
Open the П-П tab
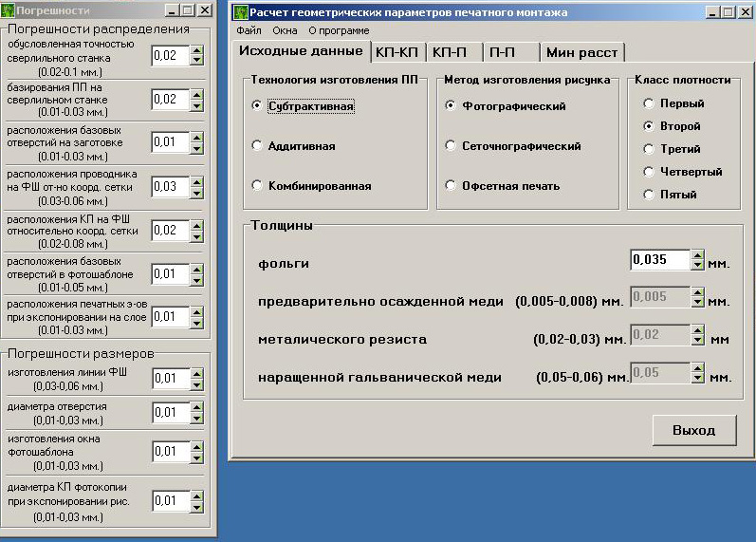510,51
